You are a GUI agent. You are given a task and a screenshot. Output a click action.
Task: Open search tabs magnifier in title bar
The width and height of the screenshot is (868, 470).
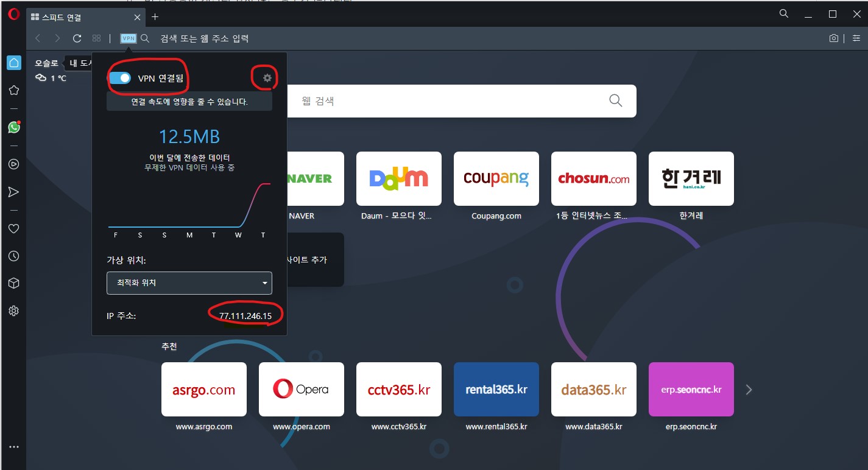click(784, 14)
